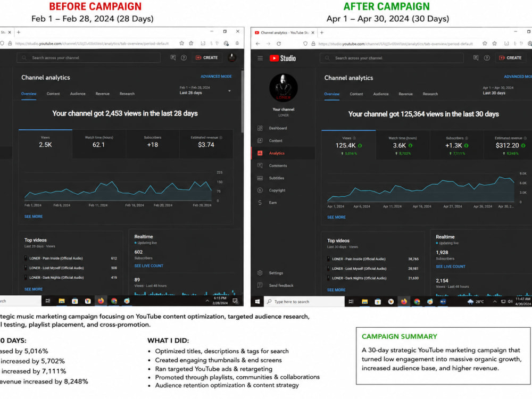This screenshot has height=399, width=532.
Task: Click SEE LIVE COUNT in the Before window
Action: pos(148,266)
